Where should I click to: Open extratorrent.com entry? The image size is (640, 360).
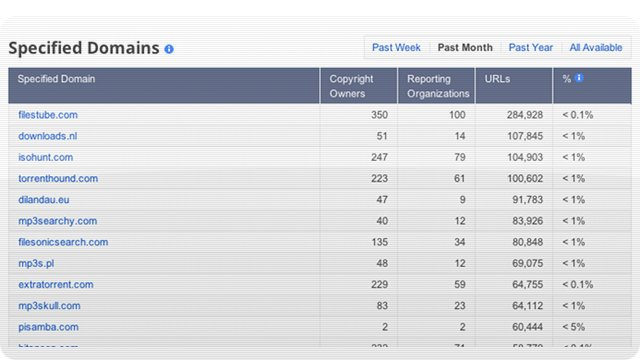pos(56,284)
